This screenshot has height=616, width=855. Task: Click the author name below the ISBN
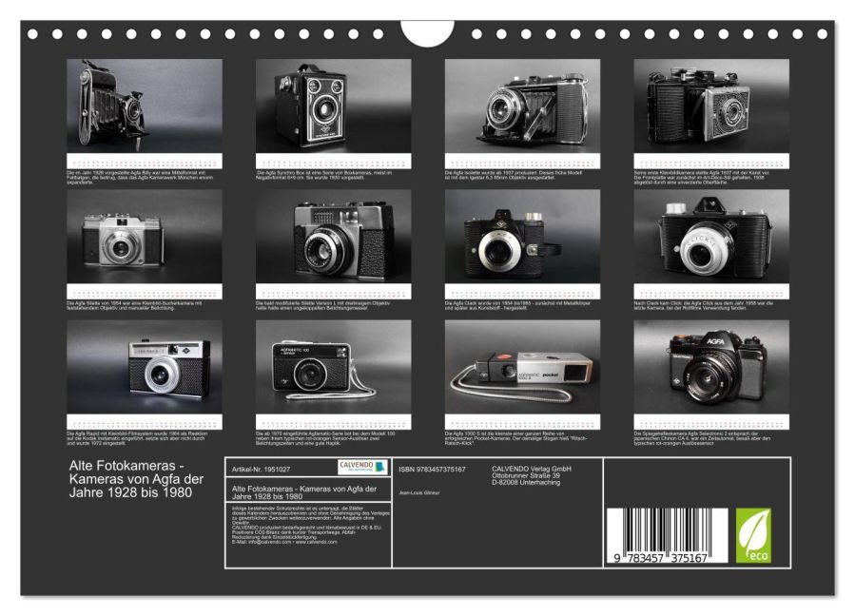(x=419, y=492)
